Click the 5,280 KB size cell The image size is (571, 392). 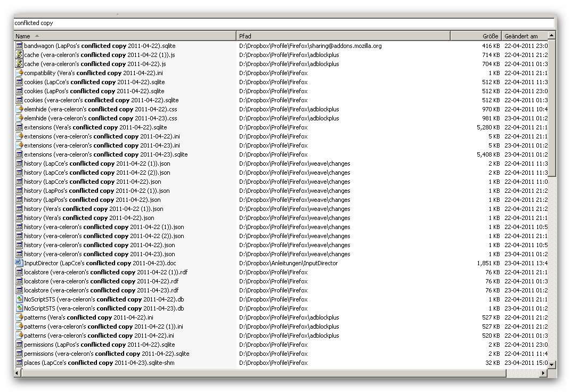(488, 127)
